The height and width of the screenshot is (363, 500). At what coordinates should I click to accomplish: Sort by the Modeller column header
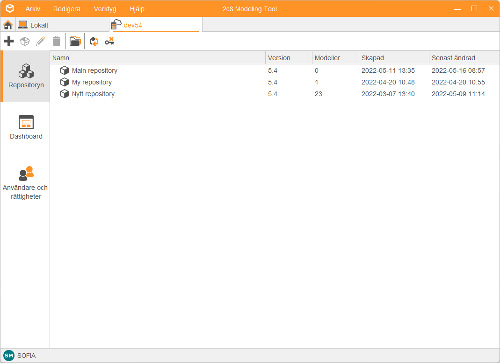tap(336, 58)
